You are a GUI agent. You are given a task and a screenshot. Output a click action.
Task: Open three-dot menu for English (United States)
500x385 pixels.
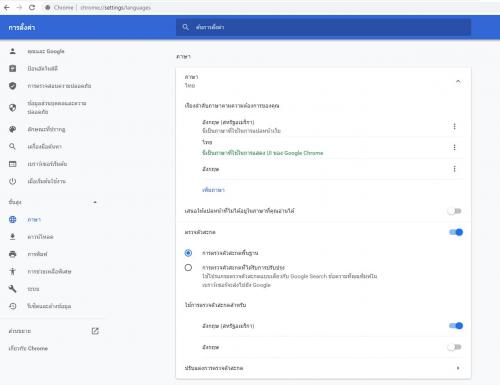(454, 126)
